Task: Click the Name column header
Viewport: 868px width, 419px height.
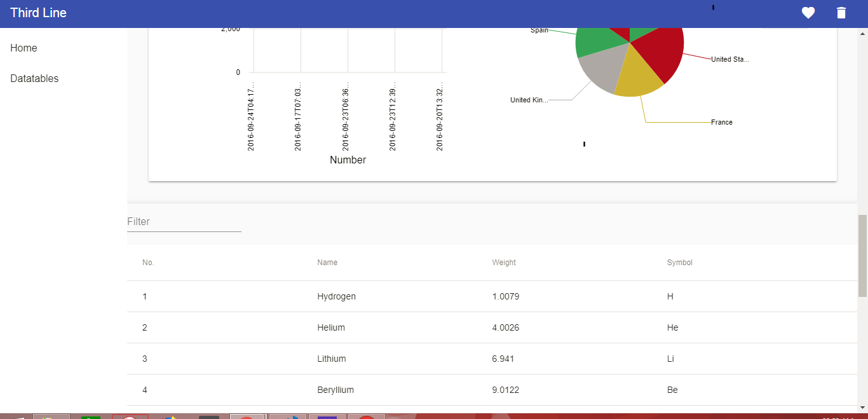Action: pyautogui.click(x=327, y=263)
